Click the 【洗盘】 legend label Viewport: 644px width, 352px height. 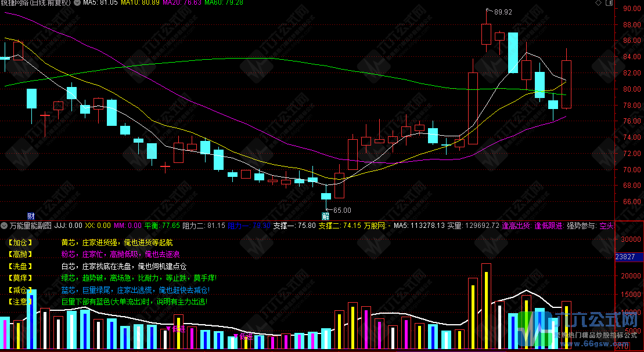click(20, 266)
